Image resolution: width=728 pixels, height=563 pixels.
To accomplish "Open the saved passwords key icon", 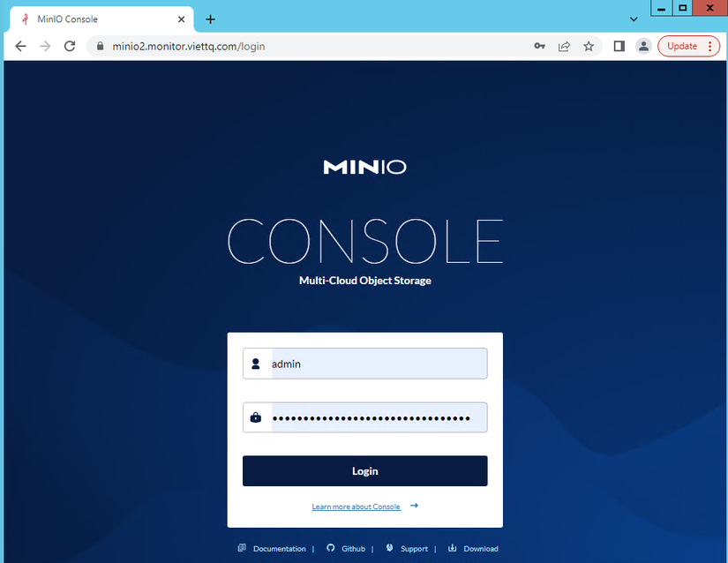I will click(x=539, y=46).
